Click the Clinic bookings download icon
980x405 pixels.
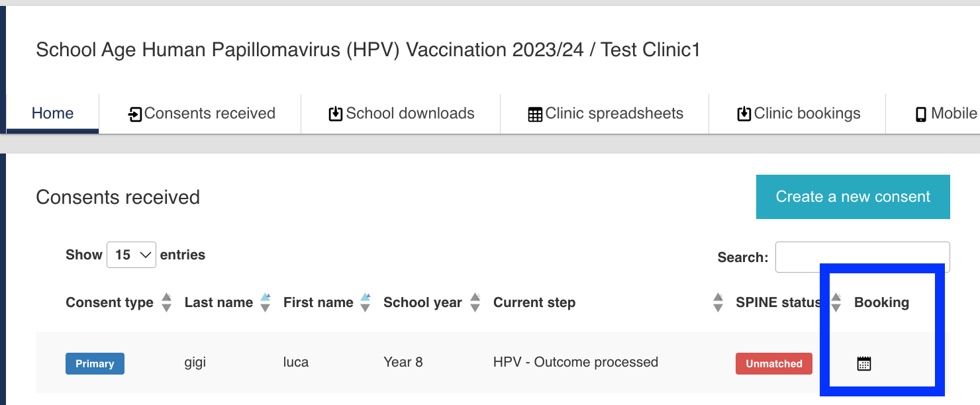click(x=744, y=114)
